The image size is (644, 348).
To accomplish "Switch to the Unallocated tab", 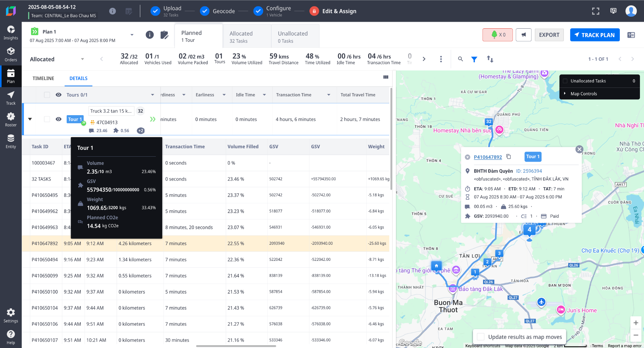I will pos(295,36).
